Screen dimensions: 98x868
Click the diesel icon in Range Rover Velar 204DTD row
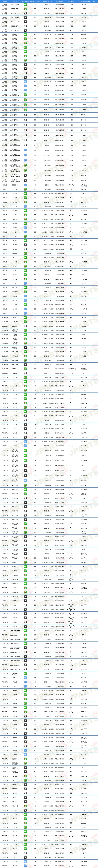[25, 175]
